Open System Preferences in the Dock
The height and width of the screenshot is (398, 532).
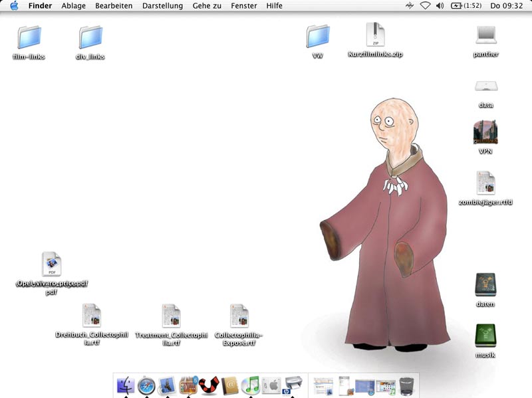point(271,386)
